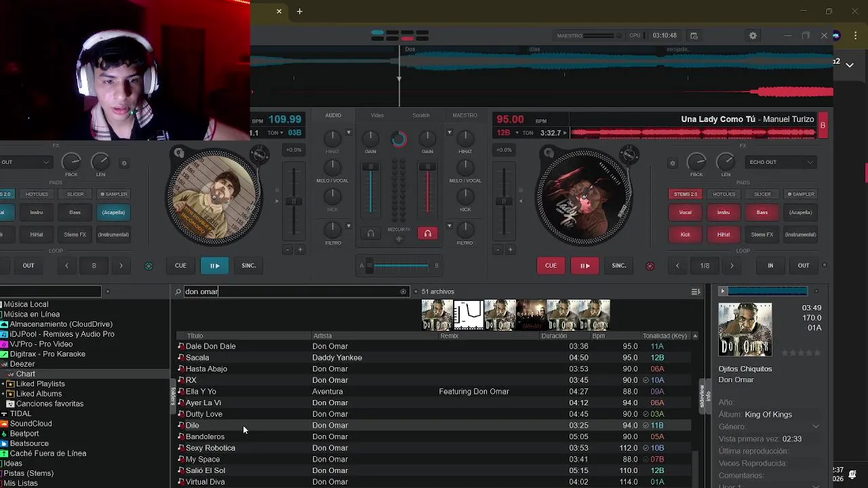Decrease right deck pitch with minus button

click(498, 249)
